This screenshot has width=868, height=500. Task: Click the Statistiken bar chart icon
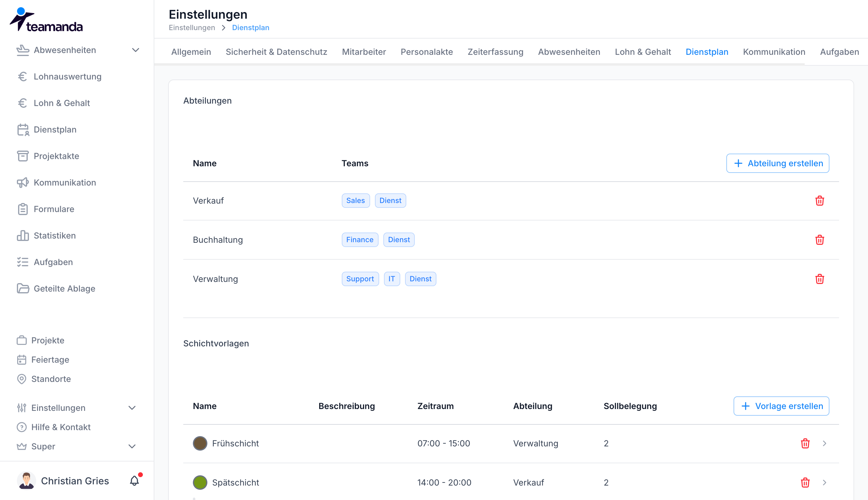click(x=23, y=236)
